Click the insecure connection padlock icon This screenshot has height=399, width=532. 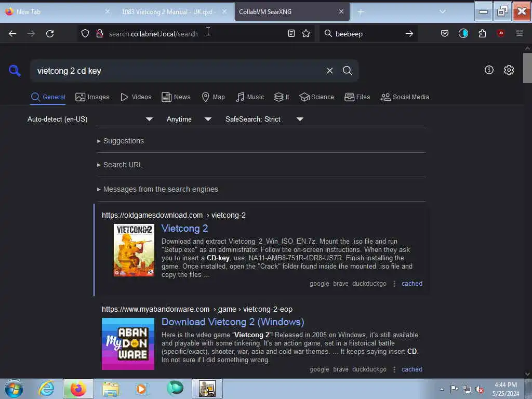click(99, 33)
